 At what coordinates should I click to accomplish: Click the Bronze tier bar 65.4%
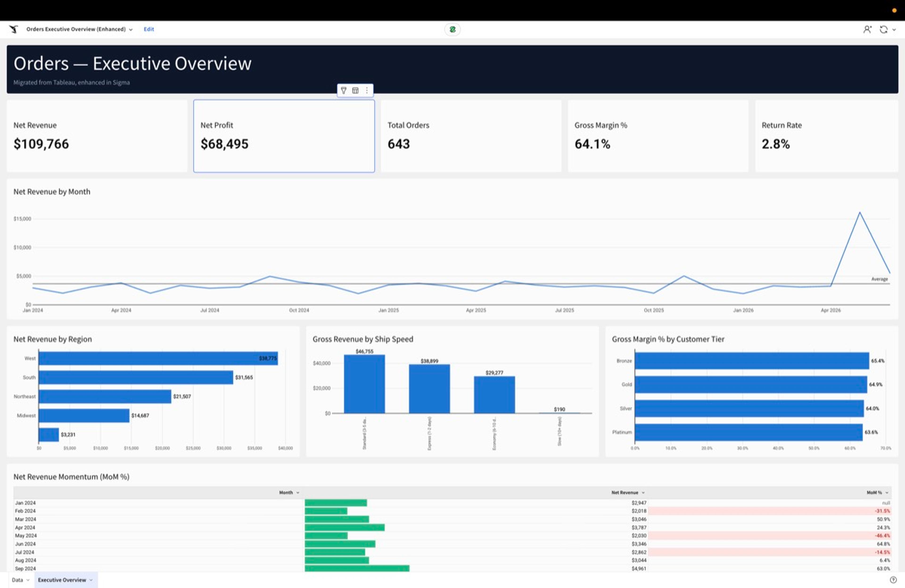pyautogui.click(x=752, y=361)
